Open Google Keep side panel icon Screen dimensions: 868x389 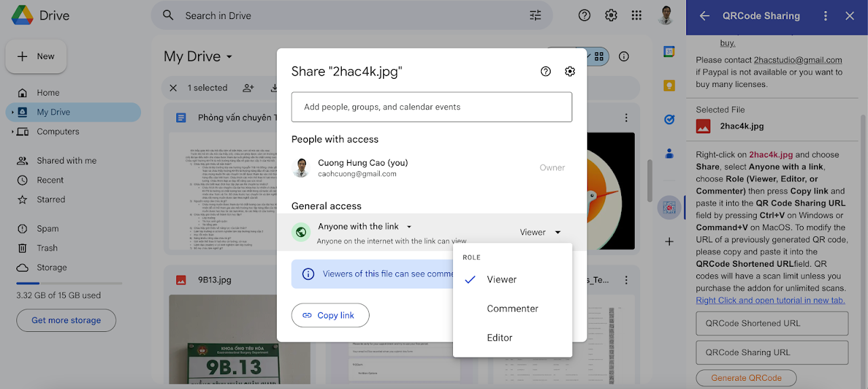coord(669,86)
